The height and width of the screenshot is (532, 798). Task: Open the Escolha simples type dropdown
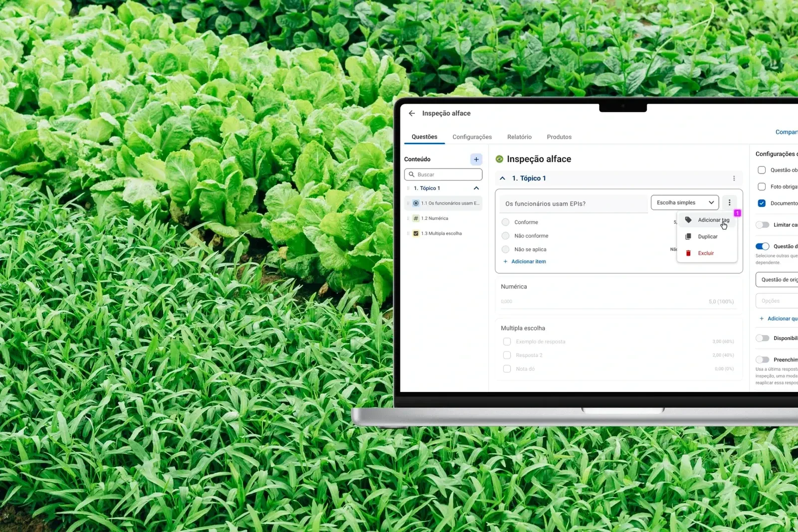click(x=684, y=202)
